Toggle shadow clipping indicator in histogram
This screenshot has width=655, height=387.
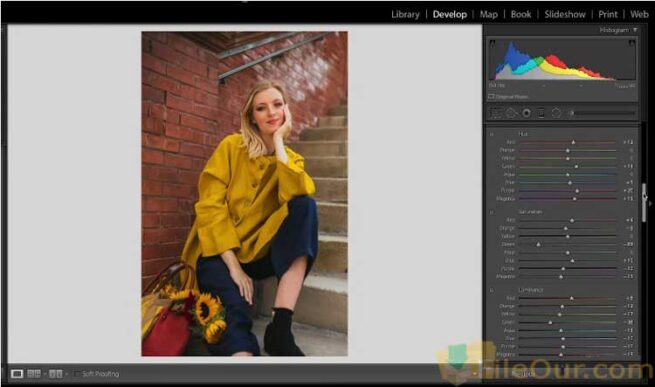493,43
